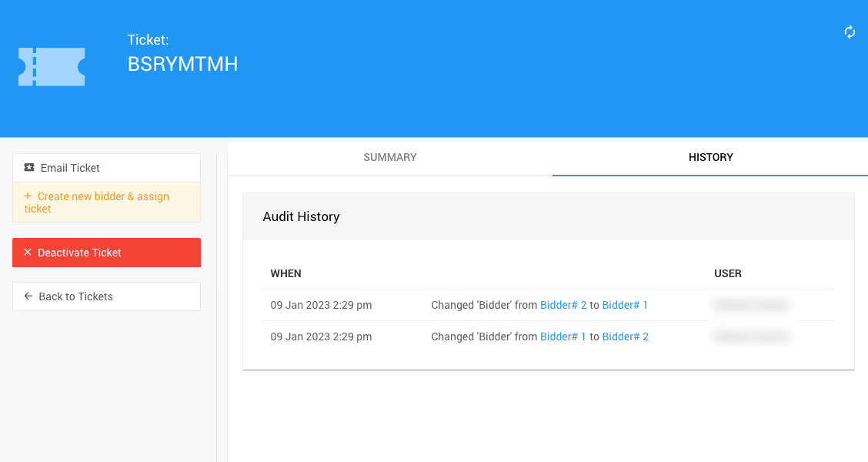
Task: Open Bidder# 1 link in first history row
Action: tap(625, 306)
